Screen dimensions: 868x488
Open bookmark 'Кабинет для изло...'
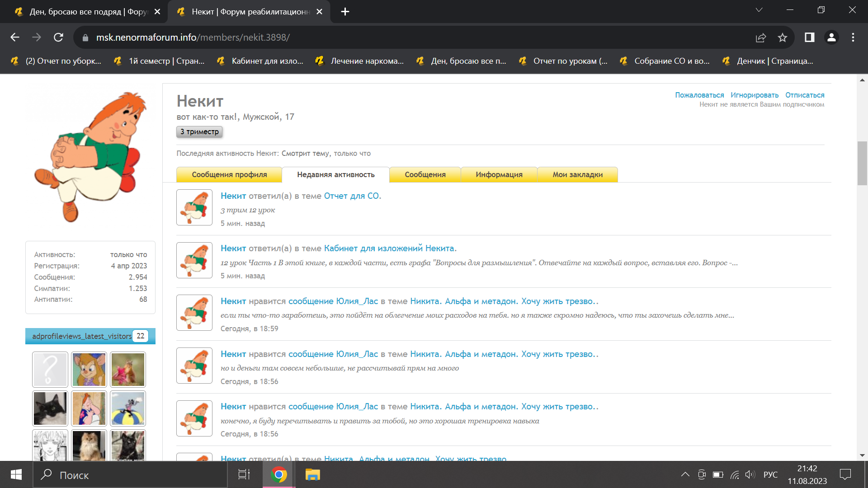pos(260,61)
